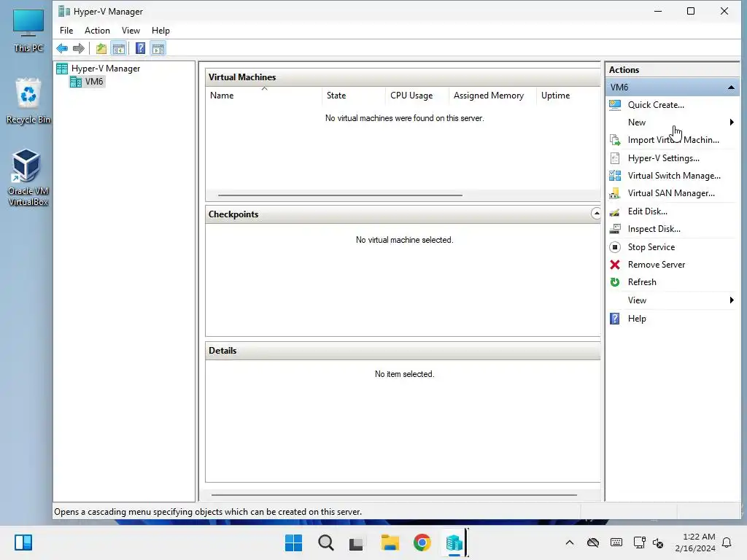Screen dimensions: 747x560
Task: Select the VM6 server in the tree
Action: pos(88,82)
